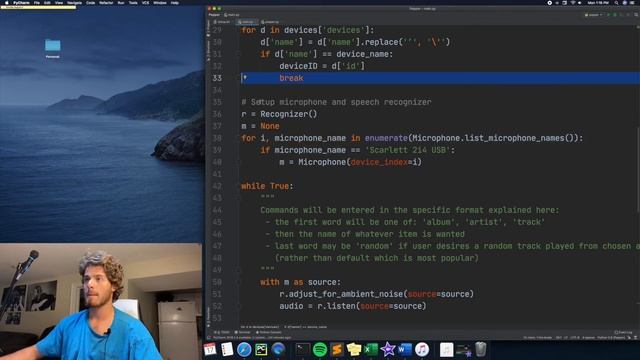The width and height of the screenshot is (640, 360).
Task: Open the TODO tool window tab
Action: click(x=222, y=332)
